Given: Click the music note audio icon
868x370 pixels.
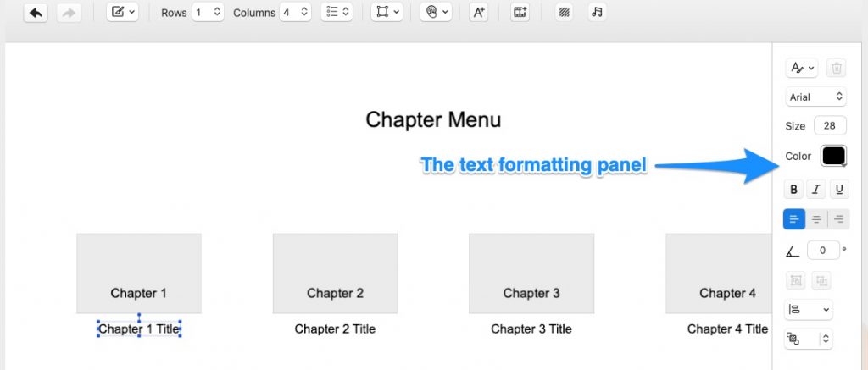Looking at the screenshot, I should pyautogui.click(x=597, y=13).
